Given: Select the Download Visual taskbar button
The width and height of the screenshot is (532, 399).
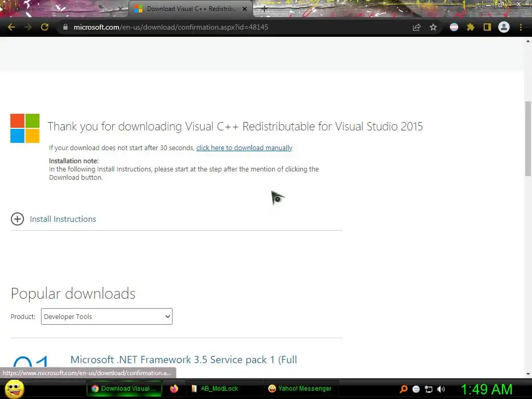Looking at the screenshot, I should (124, 389).
